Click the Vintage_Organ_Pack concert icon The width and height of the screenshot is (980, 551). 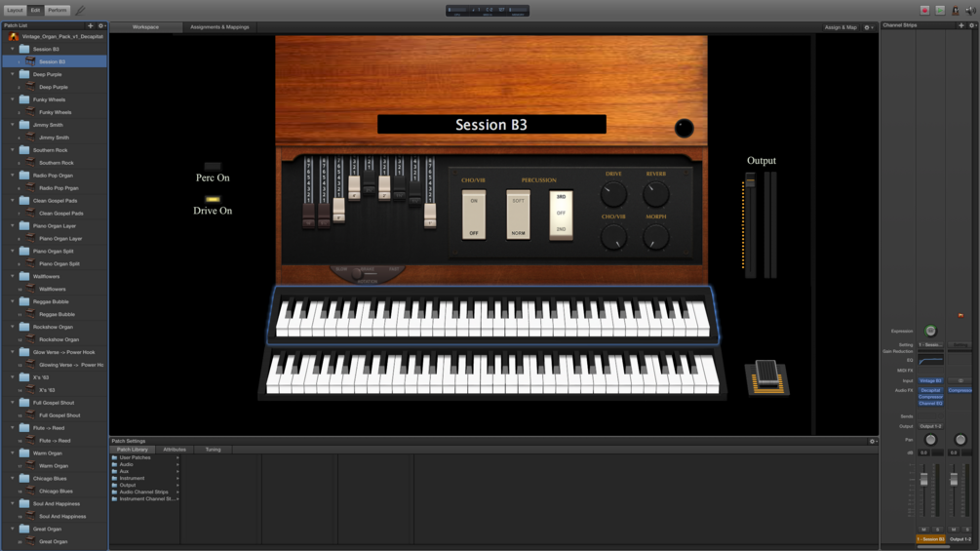(14, 37)
